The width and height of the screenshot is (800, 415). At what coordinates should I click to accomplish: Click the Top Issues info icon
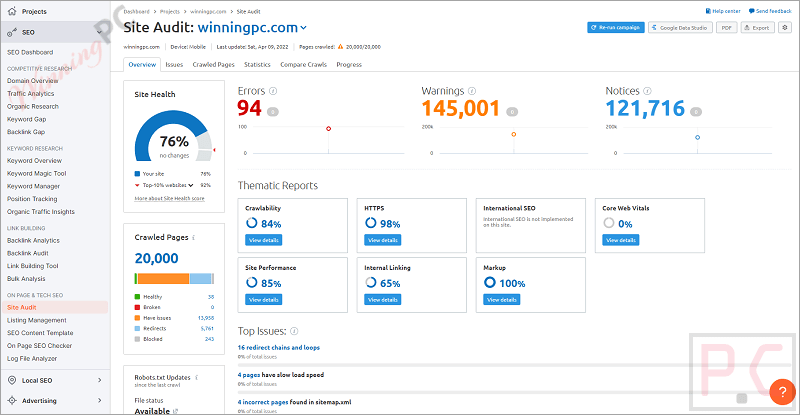294,331
